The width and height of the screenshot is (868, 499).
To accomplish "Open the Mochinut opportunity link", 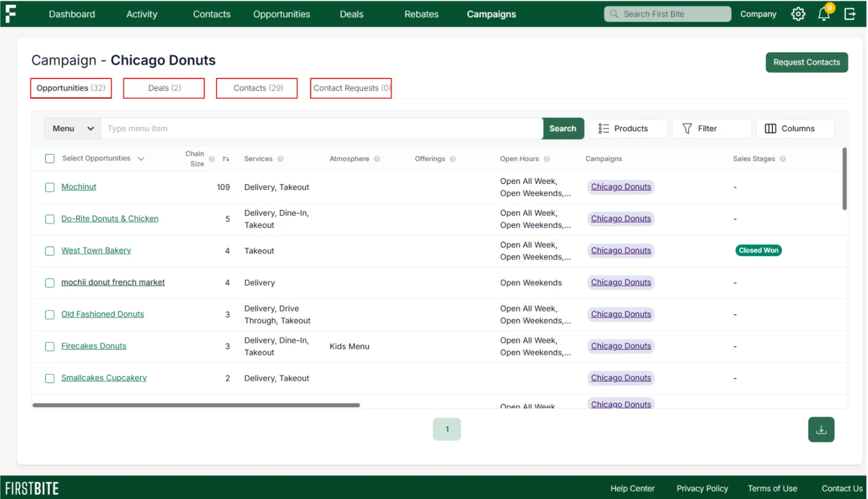I will (79, 187).
